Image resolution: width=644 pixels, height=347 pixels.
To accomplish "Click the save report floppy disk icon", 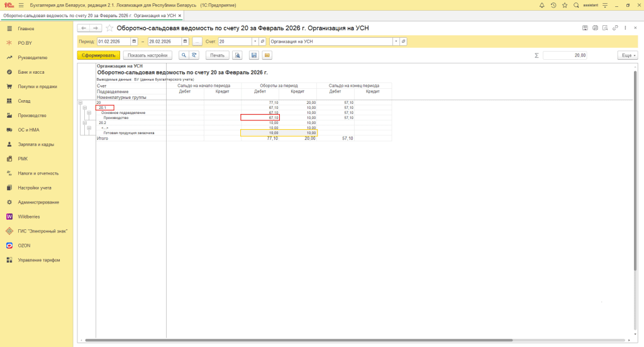I will tap(254, 55).
